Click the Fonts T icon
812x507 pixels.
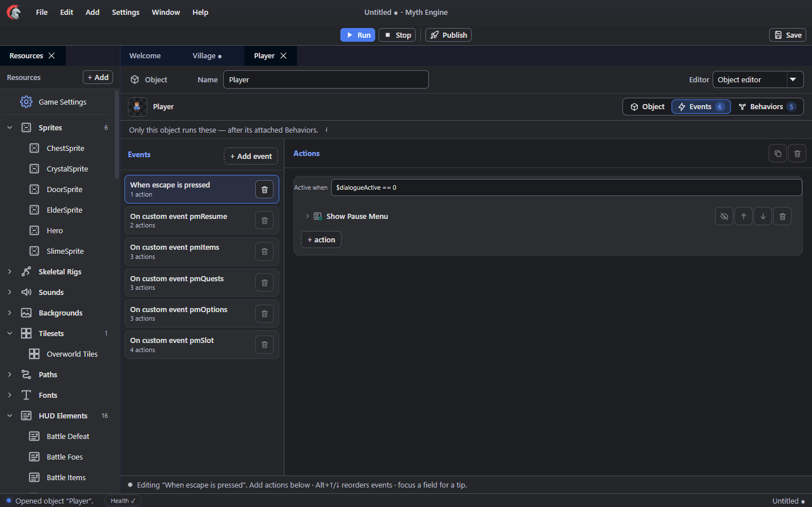point(26,395)
